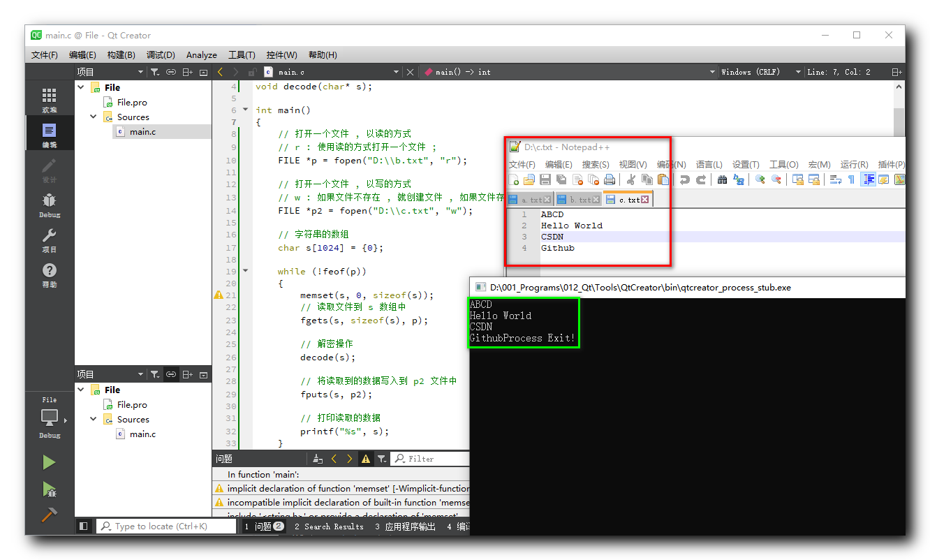This screenshot has height=560, width=930.
Task: Click the filter tree icon in bottom 项目 panel
Action: pyautogui.click(x=155, y=374)
